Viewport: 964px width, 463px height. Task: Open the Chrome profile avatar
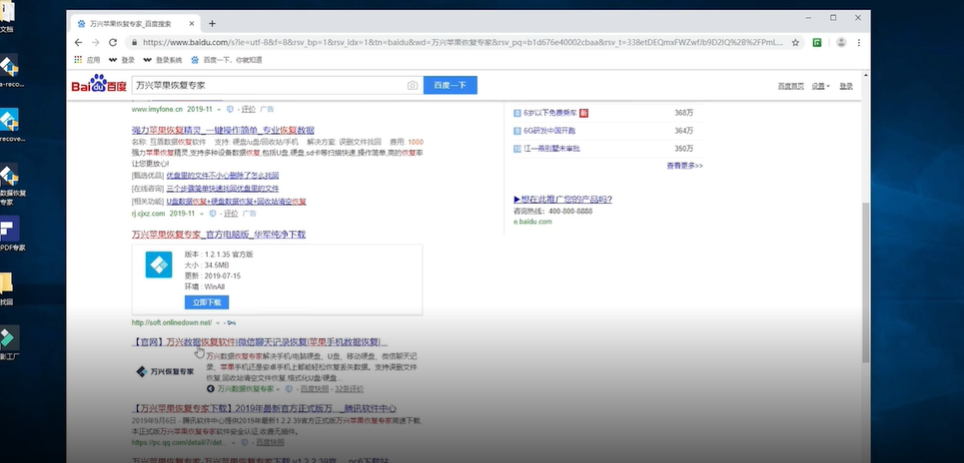click(841, 42)
